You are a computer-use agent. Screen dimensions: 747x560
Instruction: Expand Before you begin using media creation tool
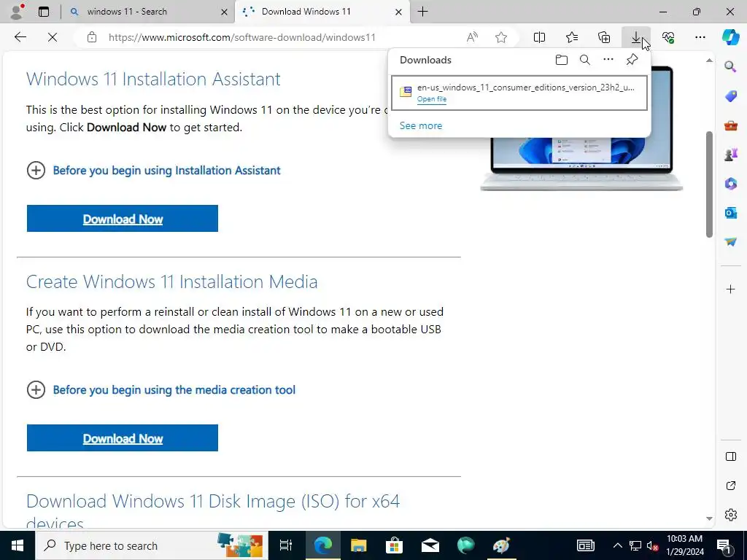[x=161, y=390]
